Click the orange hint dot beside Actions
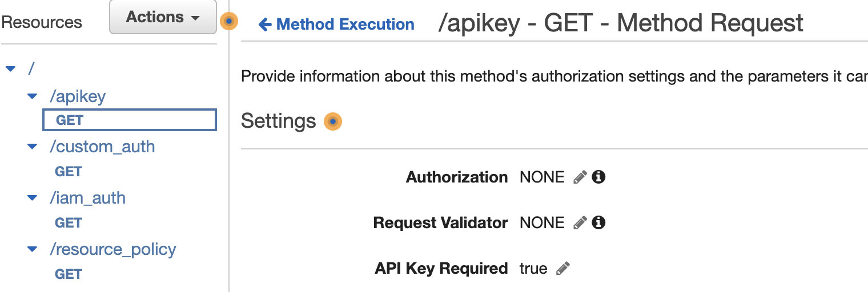Screen dimensions: 868x292 pos(228,22)
